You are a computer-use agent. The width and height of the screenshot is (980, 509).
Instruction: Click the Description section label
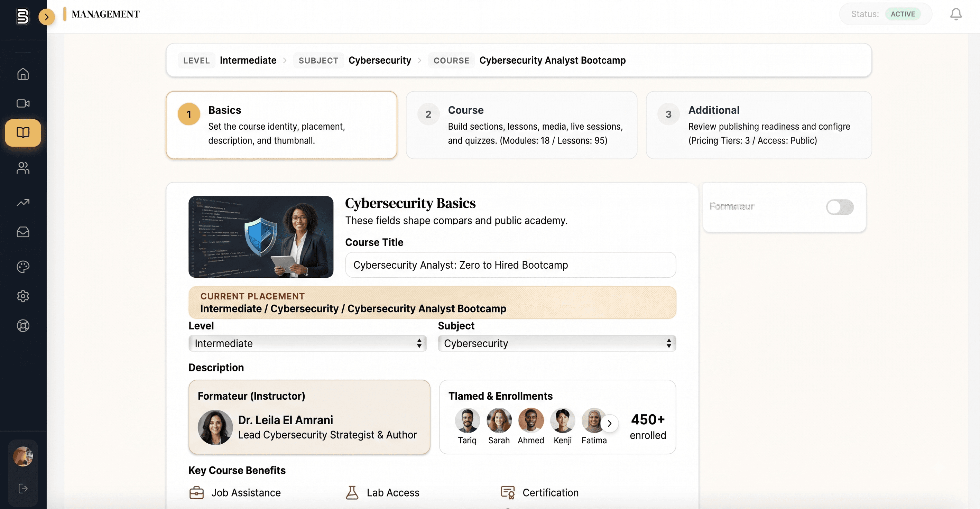click(216, 368)
